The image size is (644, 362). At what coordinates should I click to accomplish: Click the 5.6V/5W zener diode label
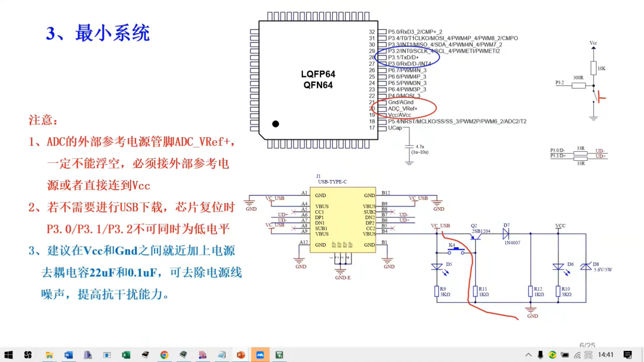tap(603, 270)
